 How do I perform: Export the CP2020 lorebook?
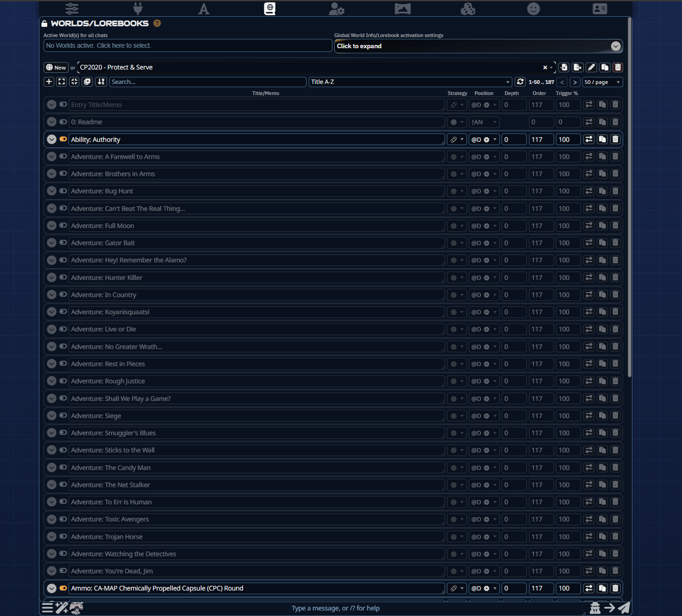pyautogui.click(x=577, y=67)
